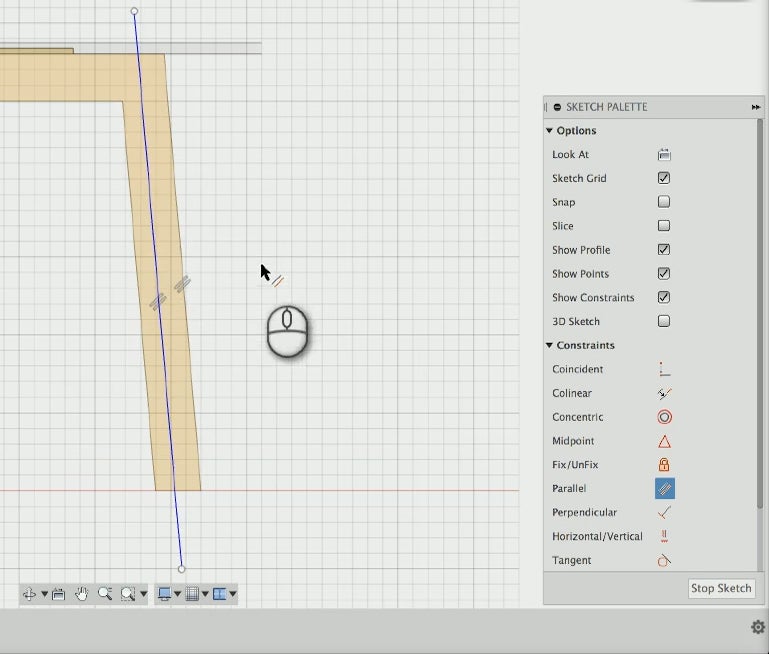The image size is (769, 654).
Task: Select the Midpoint constraint icon
Action: click(x=664, y=441)
